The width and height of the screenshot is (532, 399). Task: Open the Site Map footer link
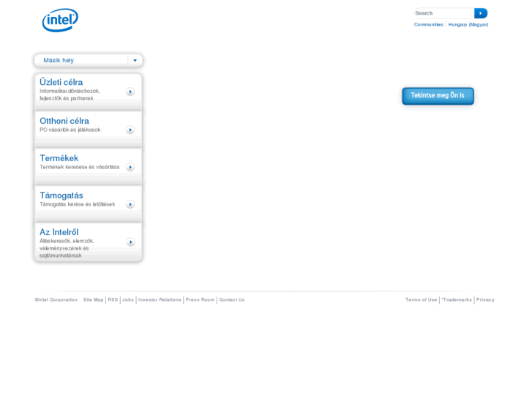pyautogui.click(x=94, y=300)
